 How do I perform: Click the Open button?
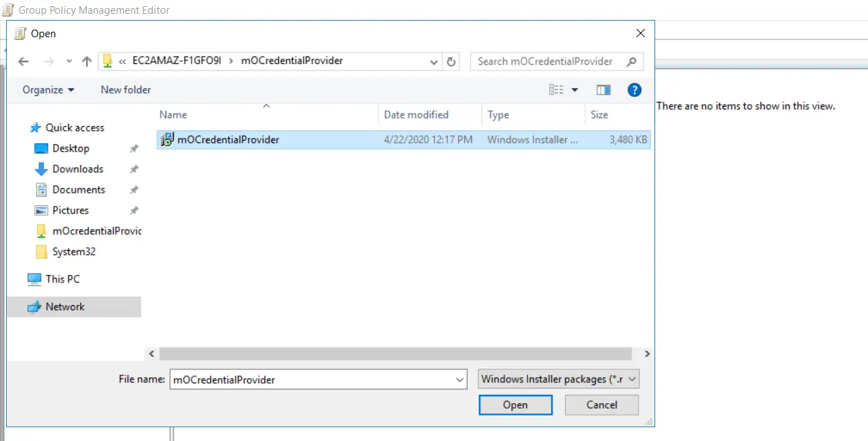click(515, 404)
